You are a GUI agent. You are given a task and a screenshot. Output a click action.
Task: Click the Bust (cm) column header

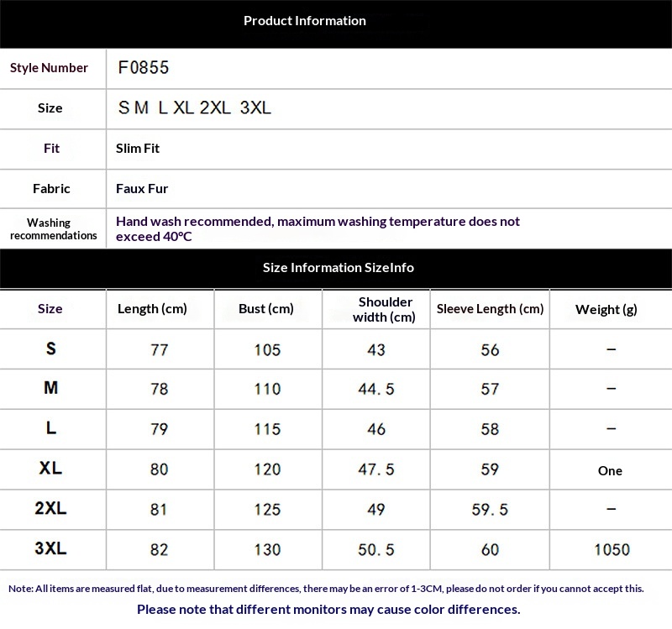(266, 309)
